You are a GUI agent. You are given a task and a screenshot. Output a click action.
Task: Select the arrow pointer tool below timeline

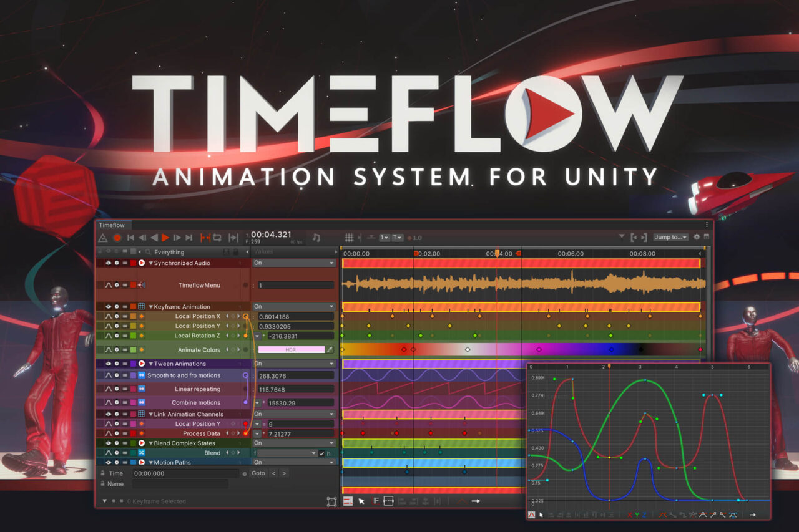pyautogui.click(x=361, y=501)
